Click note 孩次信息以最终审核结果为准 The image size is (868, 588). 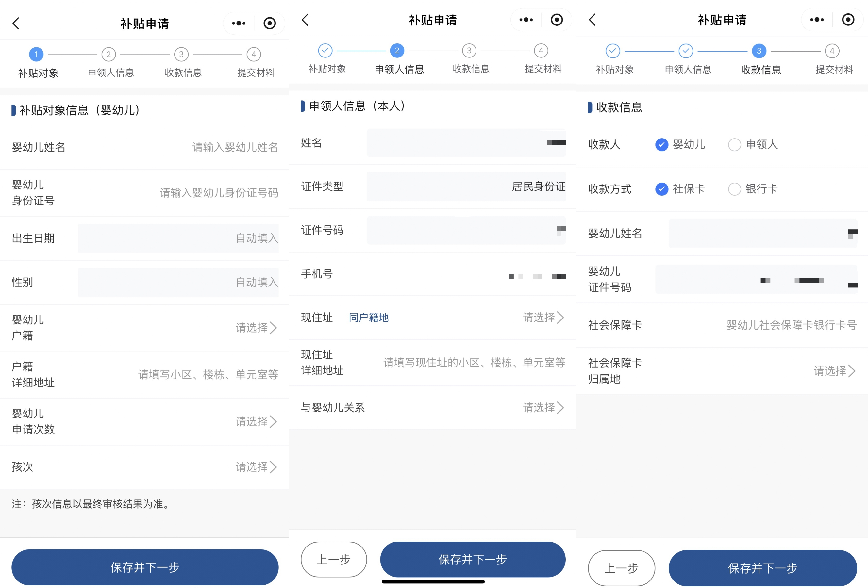[92, 504]
